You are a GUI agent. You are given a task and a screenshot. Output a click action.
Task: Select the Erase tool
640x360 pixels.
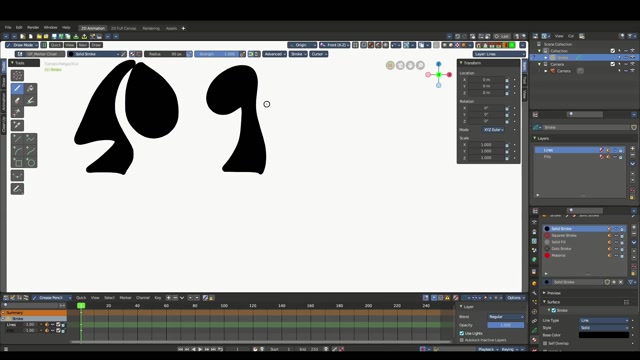point(17,100)
